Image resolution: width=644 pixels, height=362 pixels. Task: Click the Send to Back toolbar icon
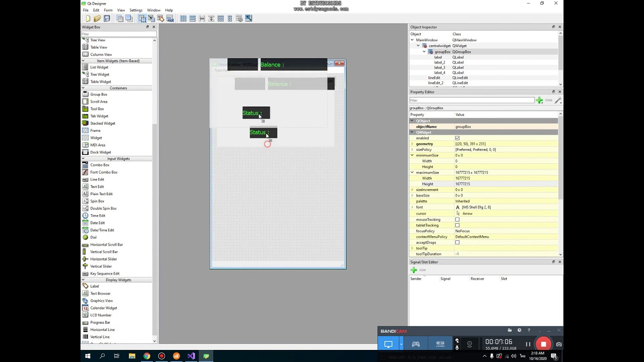coord(120,19)
